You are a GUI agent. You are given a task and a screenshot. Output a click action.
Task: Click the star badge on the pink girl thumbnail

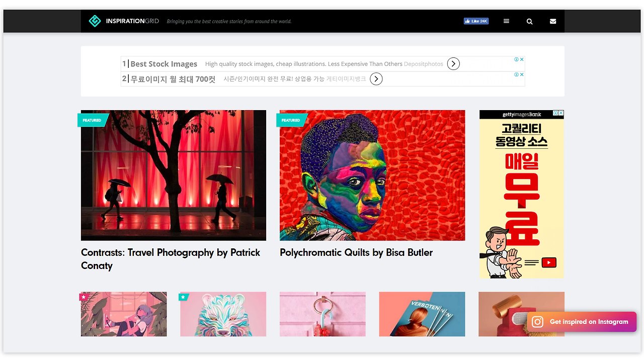[84, 297]
